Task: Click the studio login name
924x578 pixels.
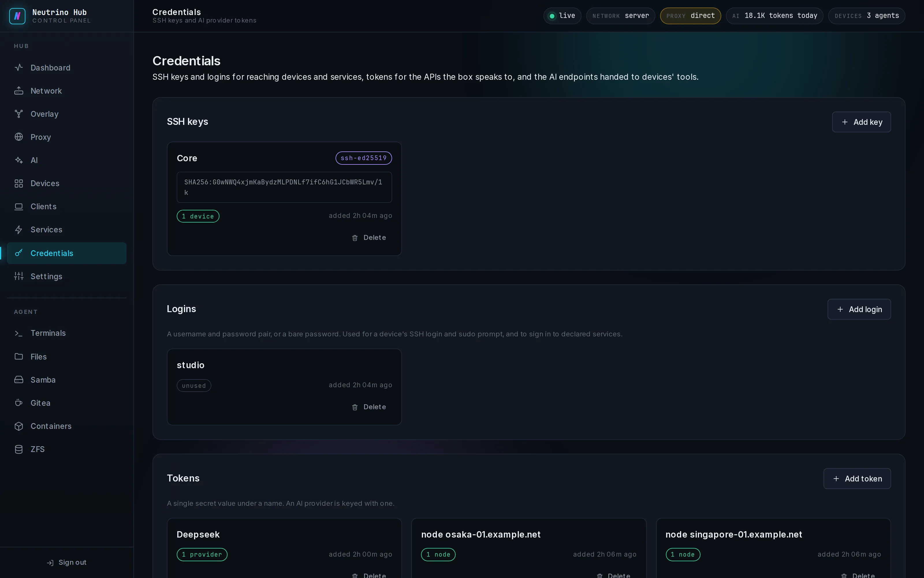Action: [191, 365]
